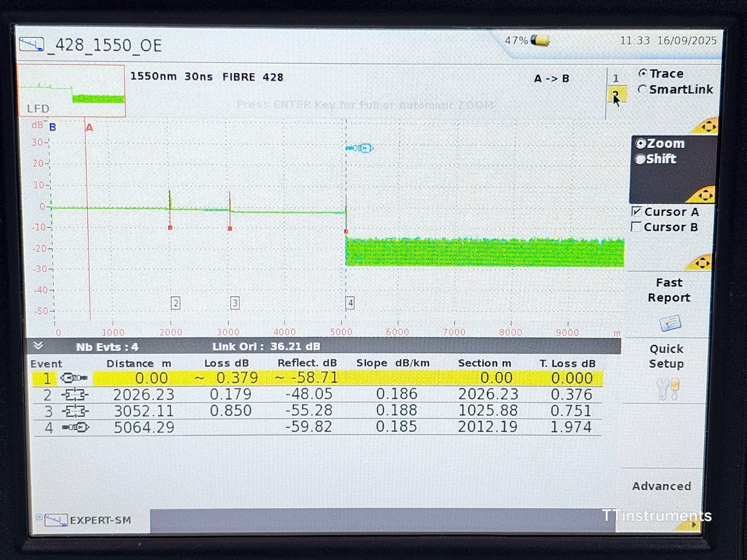
Task: Click the battery status icon
Action: (x=541, y=41)
